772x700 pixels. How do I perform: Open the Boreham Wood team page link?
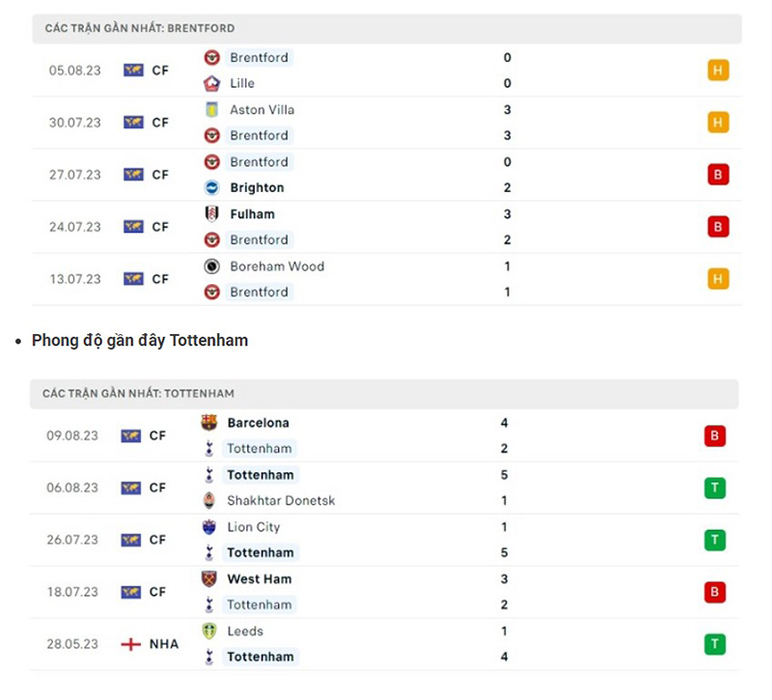click(277, 266)
